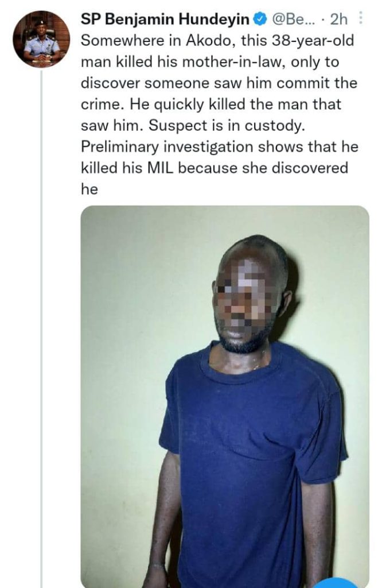Tap the line 'Somewhere in Akodo, this 38-year-old'
Screen dimensions: 382x588
point(217,40)
